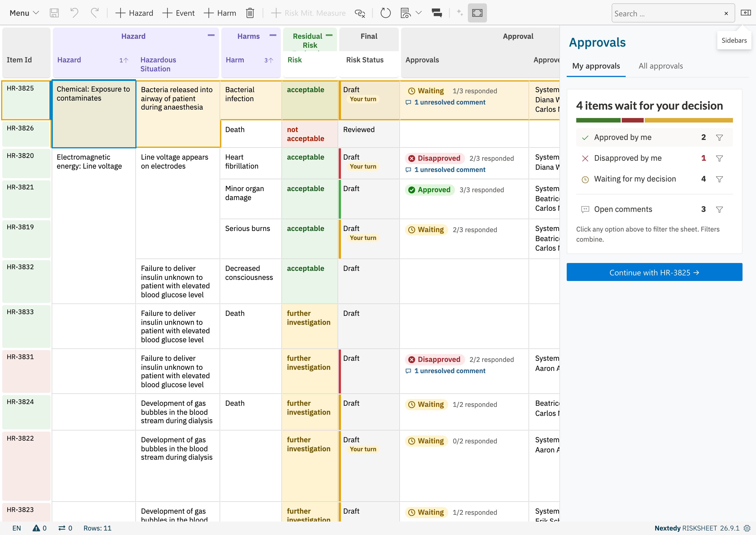The width and height of the screenshot is (756, 535).
Task: Open unresolved comment link for Heart fibrillation
Action: pyautogui.click(x=445, y=170)
